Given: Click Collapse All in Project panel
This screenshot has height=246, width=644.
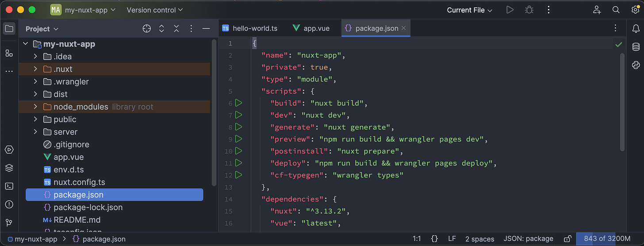Looking at the screenshot, I should click(x=176, y=29).
